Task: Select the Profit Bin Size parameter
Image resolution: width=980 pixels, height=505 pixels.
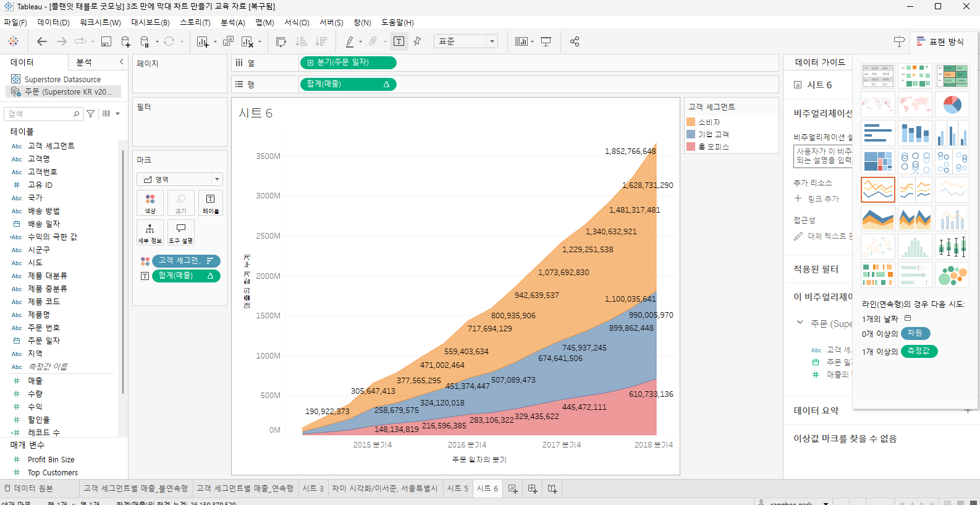Action: point(51,459)
